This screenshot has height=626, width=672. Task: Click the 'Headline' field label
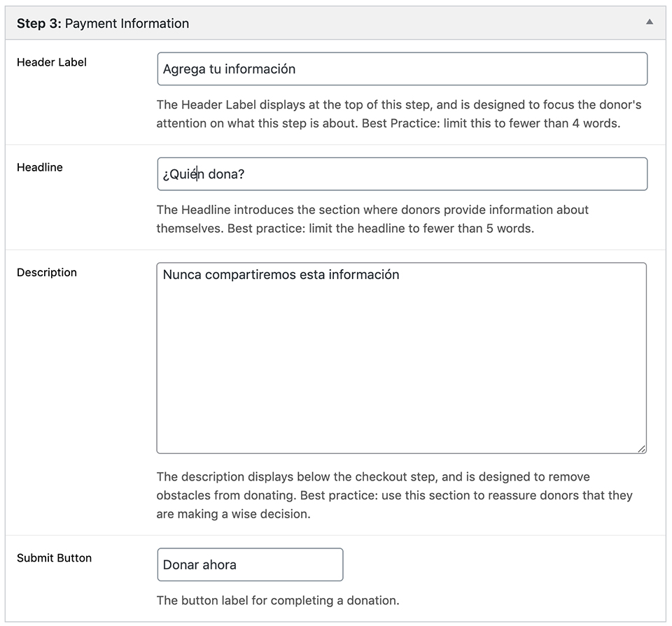39,167
